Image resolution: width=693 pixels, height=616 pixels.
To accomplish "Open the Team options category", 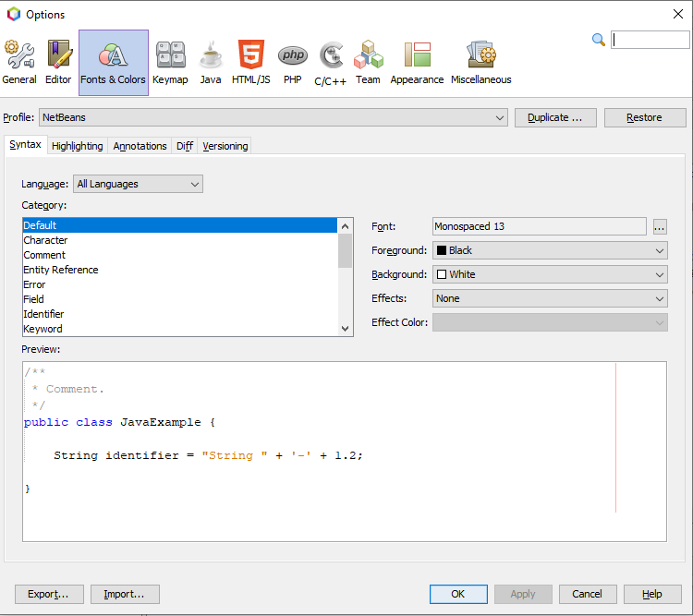I will [x=368, y=63].
